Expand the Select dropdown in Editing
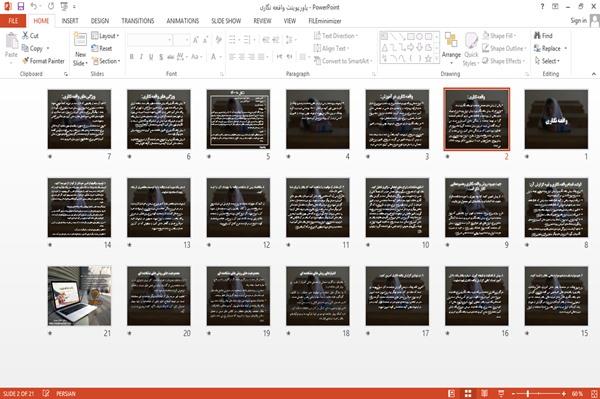600x399 pixels. pyautogui.click(x=547, y=61)
